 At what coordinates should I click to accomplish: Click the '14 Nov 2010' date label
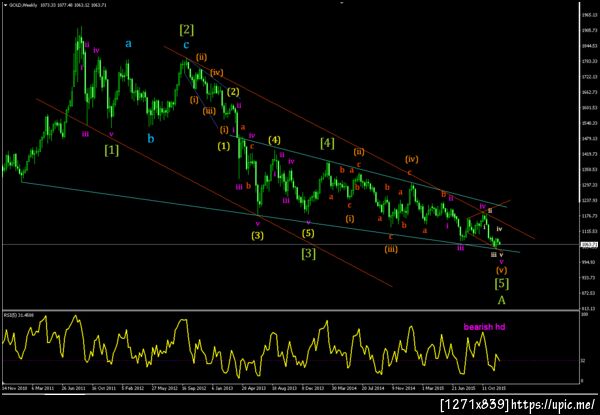click(x=13, y=388)
